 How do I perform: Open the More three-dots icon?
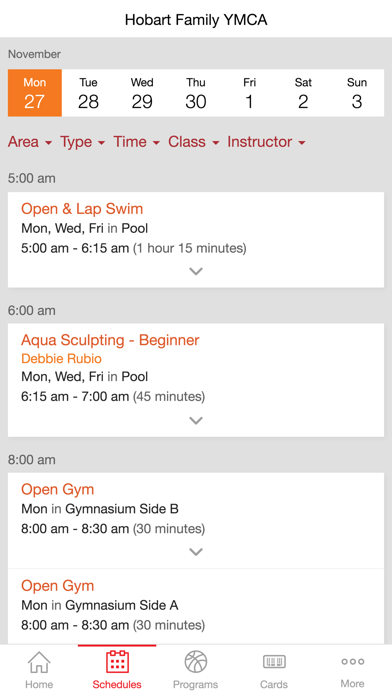(352, 661)
